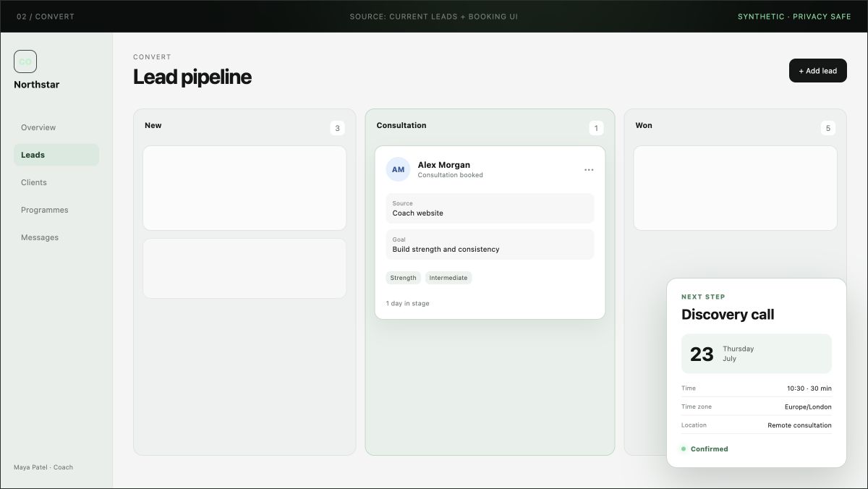Open the Overview section
868x489 pixels.
[x=56, y=127]
